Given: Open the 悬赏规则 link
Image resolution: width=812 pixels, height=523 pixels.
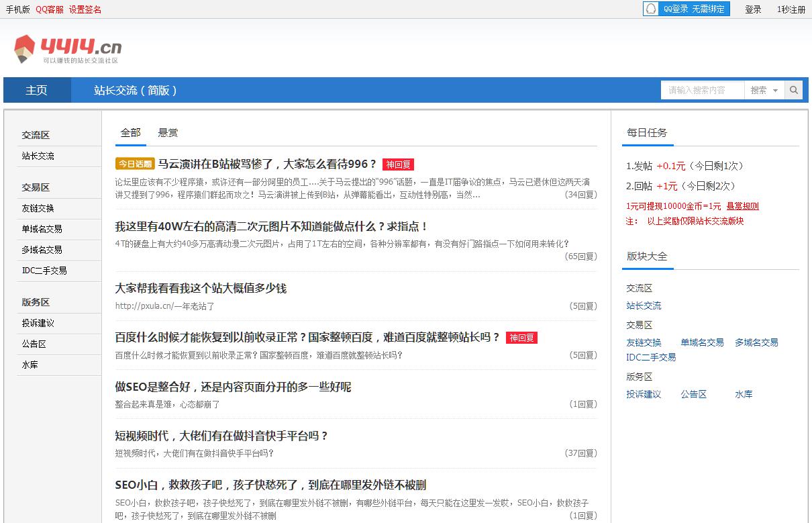Looking at the screenshot, I should pos(742,206).
